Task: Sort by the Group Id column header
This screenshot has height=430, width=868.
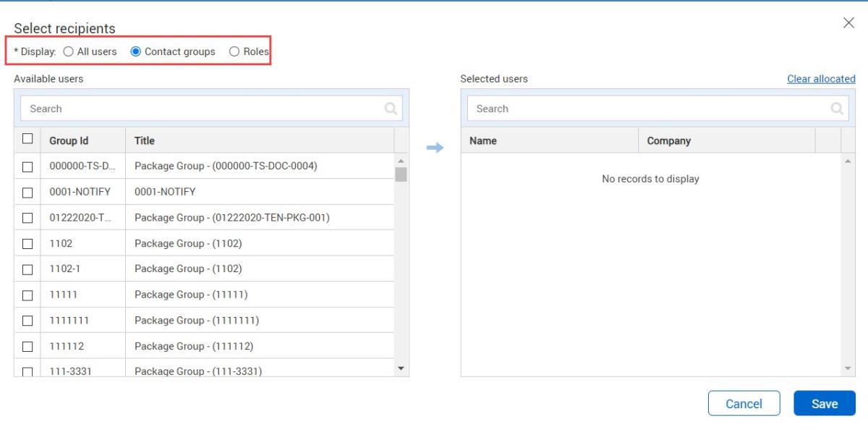Action: [69, 140]
